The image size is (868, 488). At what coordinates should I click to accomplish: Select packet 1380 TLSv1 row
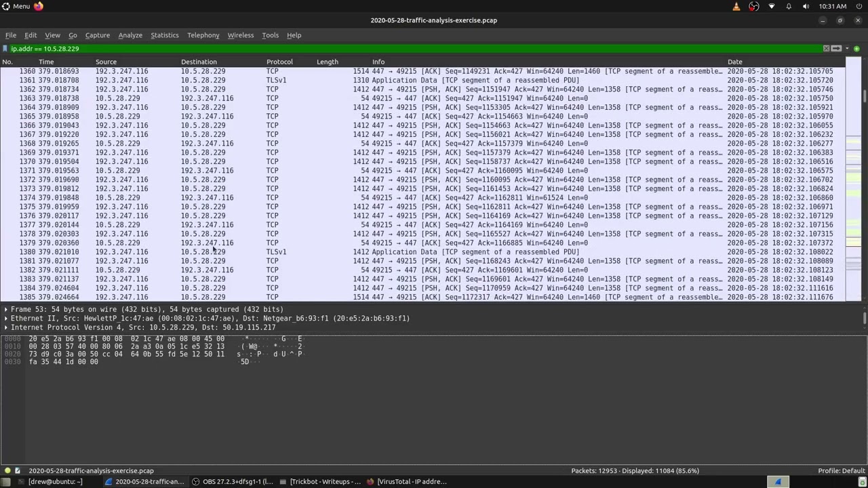point(422,252)
